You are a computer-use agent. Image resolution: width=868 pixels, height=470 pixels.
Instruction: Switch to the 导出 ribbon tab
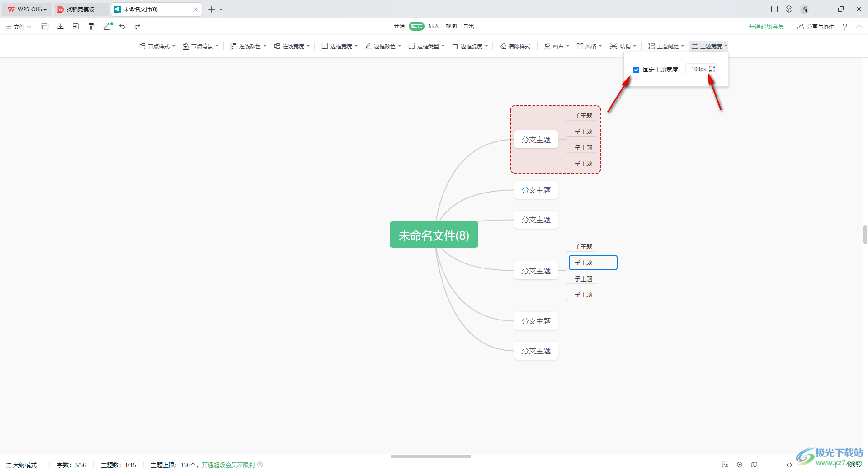tap(469, 26)
